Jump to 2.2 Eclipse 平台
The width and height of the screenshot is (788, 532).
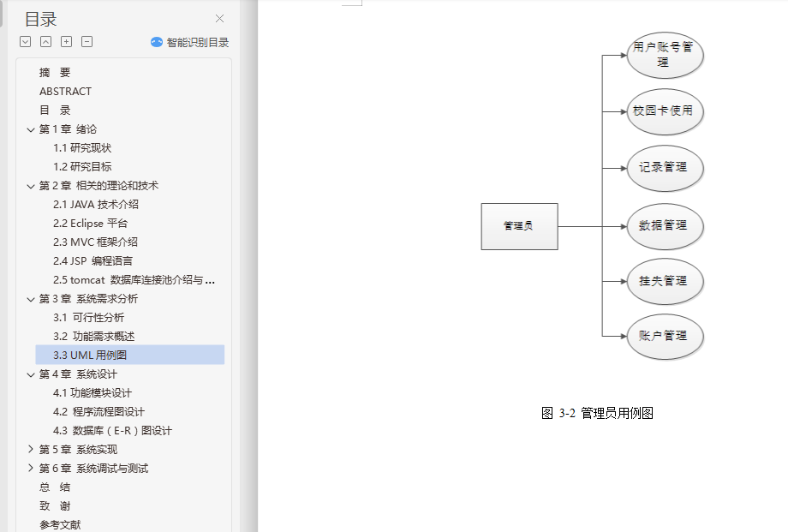(91, 224)
